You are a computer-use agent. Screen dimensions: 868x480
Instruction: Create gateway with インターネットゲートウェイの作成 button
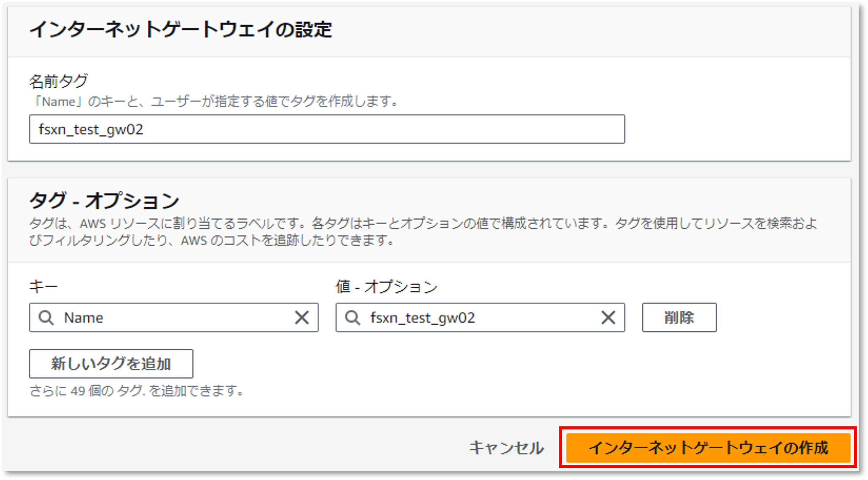pyautogui.click(x=708, y=448)
